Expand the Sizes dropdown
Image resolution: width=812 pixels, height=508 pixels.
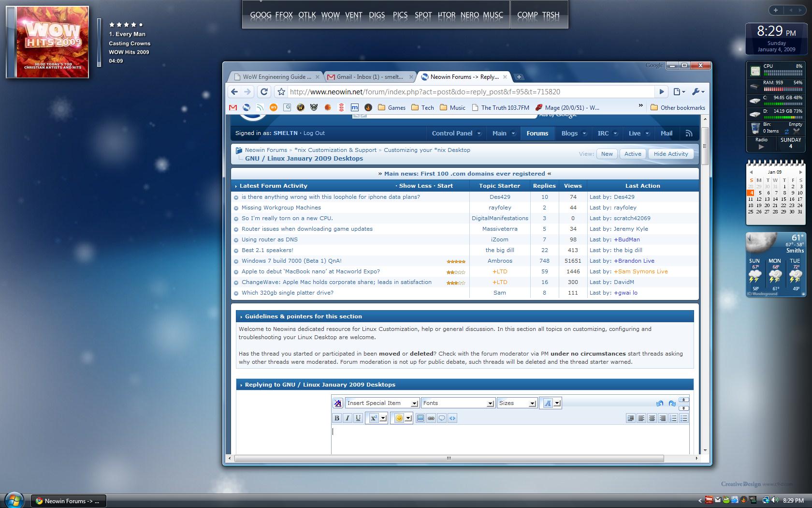pos(517,403)
